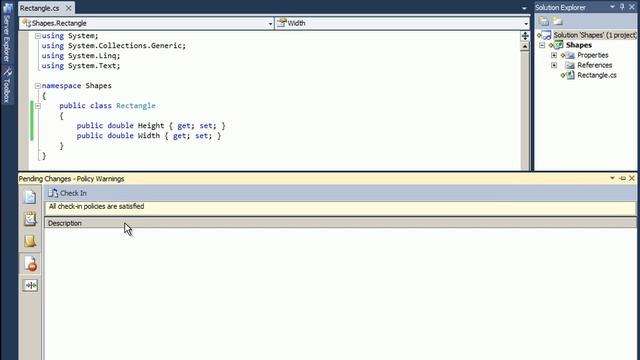Click Solution Explorer Properties toolbar icon
The height and width of the screenshot is (360, 640).
coord(544,21)
